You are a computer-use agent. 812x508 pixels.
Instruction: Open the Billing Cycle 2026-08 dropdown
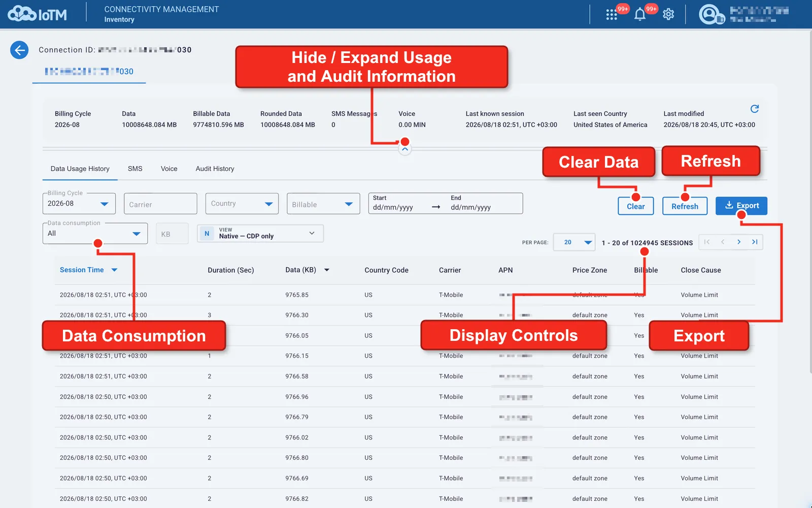(79, 203)
